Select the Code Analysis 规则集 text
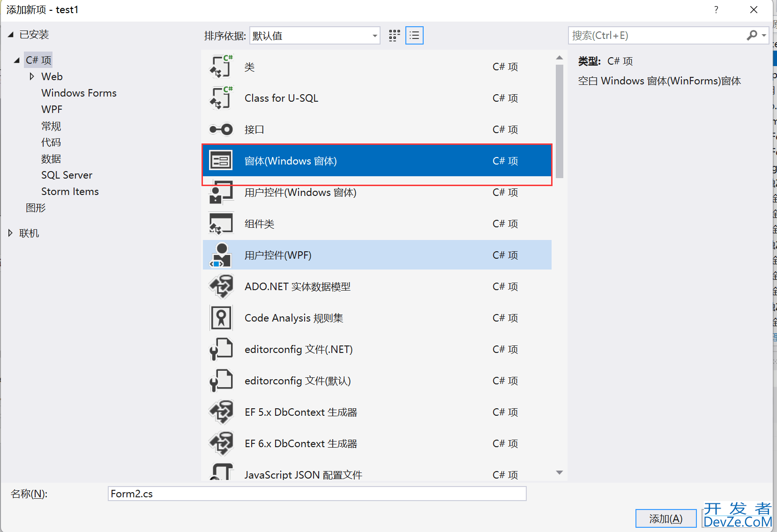 pyautogui.click(x=294, y=318)
